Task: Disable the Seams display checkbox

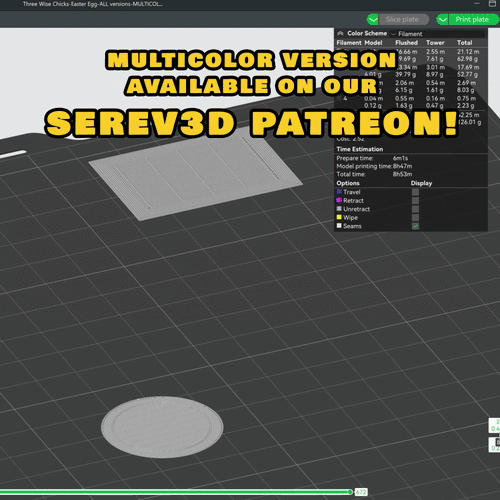Action: pyautogui.click(x=415, y=226)
